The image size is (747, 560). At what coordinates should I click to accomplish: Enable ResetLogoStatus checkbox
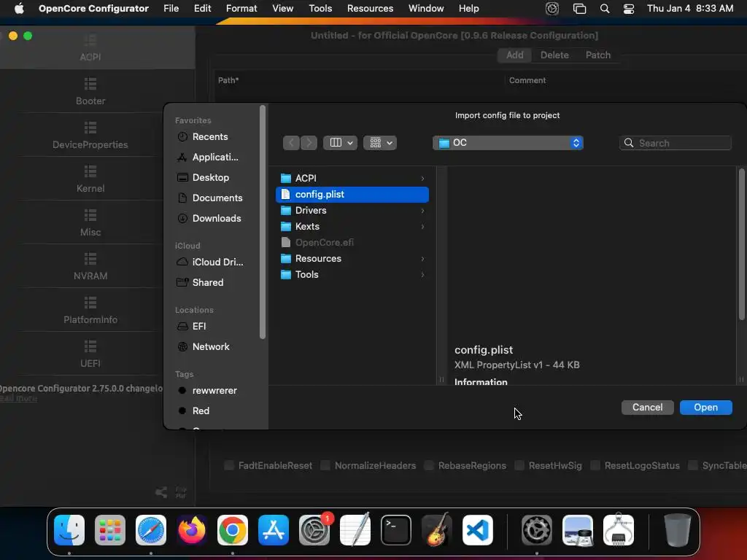(595, 465)
